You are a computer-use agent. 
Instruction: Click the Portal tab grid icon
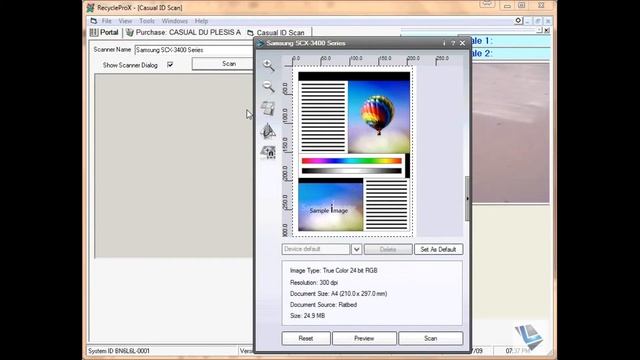click(x=94, y=32)
